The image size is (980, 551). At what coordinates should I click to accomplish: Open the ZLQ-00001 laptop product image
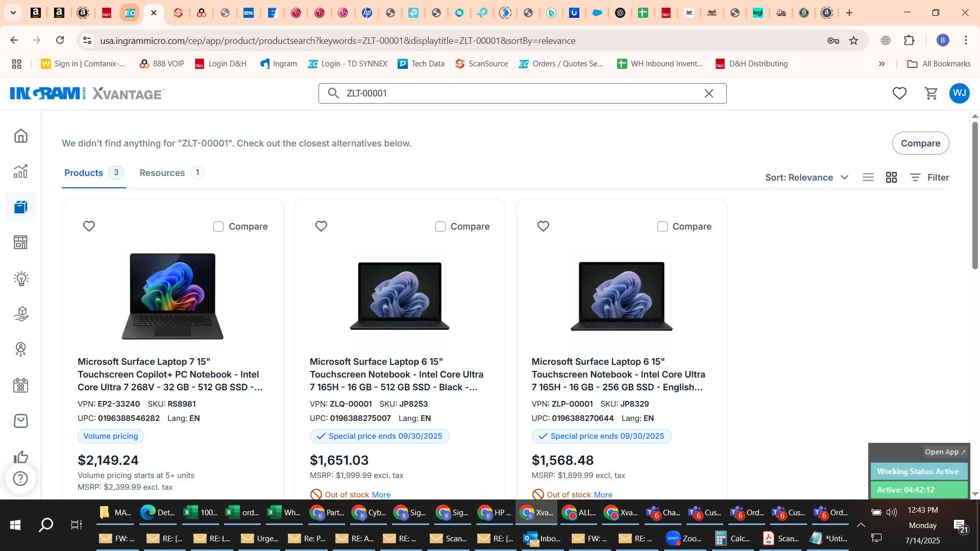[x=400, y=296]
